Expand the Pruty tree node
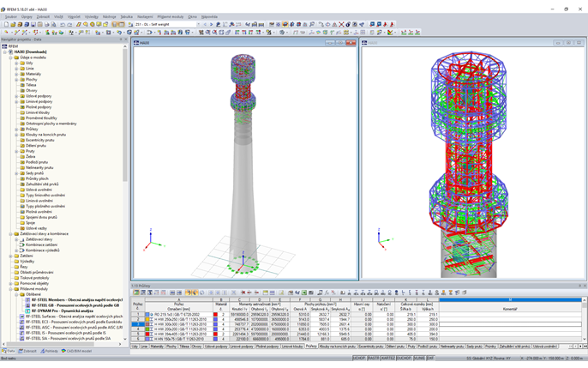588x368 pixels. [16, 151]
